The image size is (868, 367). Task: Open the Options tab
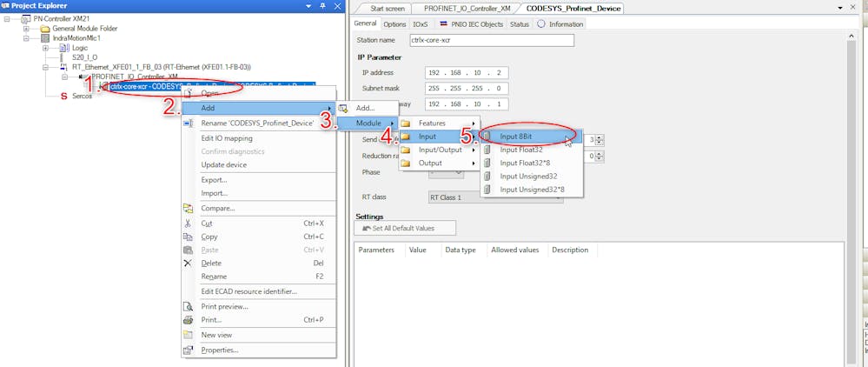(x=394, y=23)
